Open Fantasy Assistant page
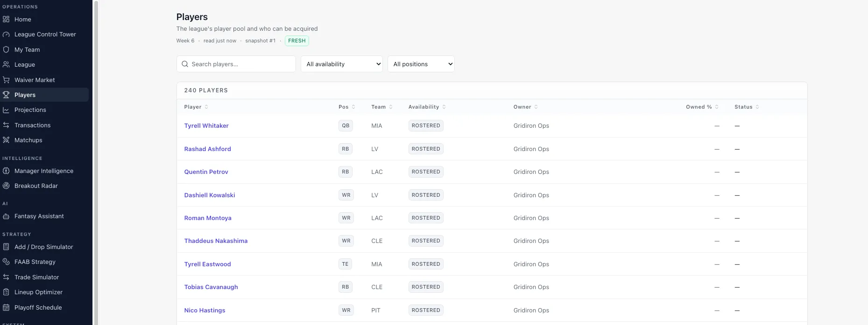 [x=44, y=216]
